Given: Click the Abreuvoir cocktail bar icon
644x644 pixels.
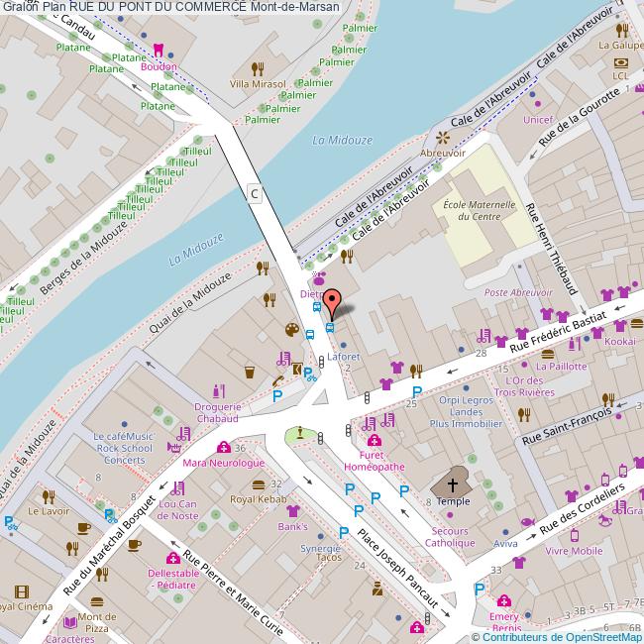Looking at the screenshot, I should 443,138.
